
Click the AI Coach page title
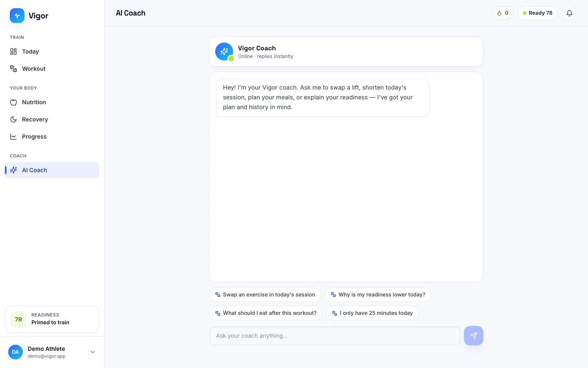(x=131, y=13)
